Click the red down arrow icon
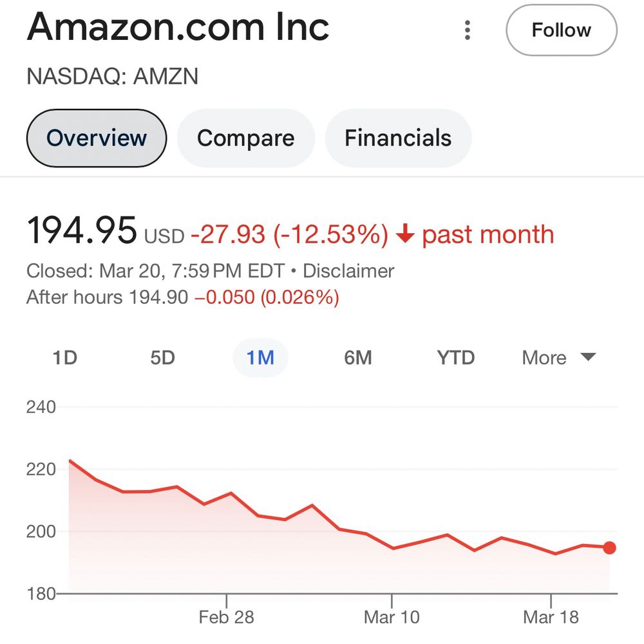Image resolution: width=644 pixels, height=644 pixels. click(404, 235)
